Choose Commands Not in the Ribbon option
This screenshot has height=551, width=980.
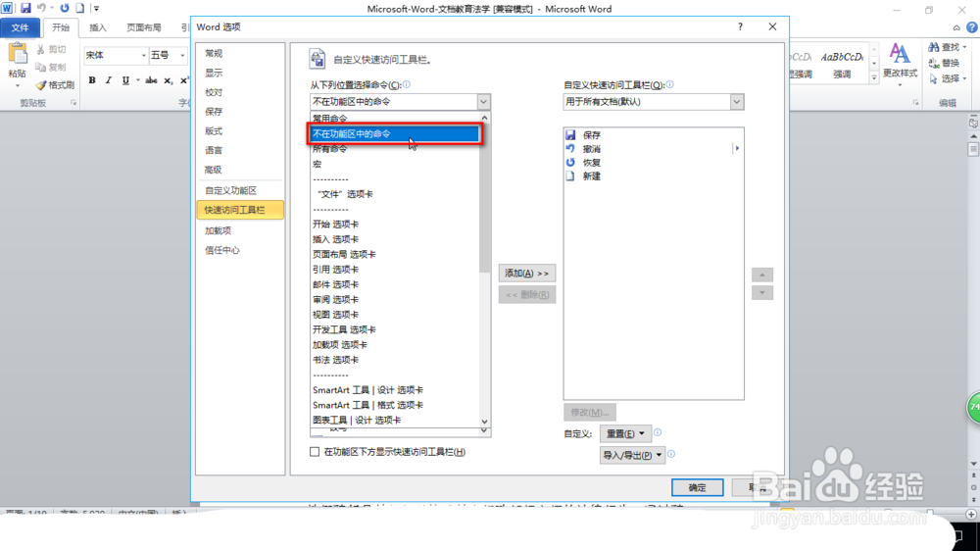click(x=395, y=134)
